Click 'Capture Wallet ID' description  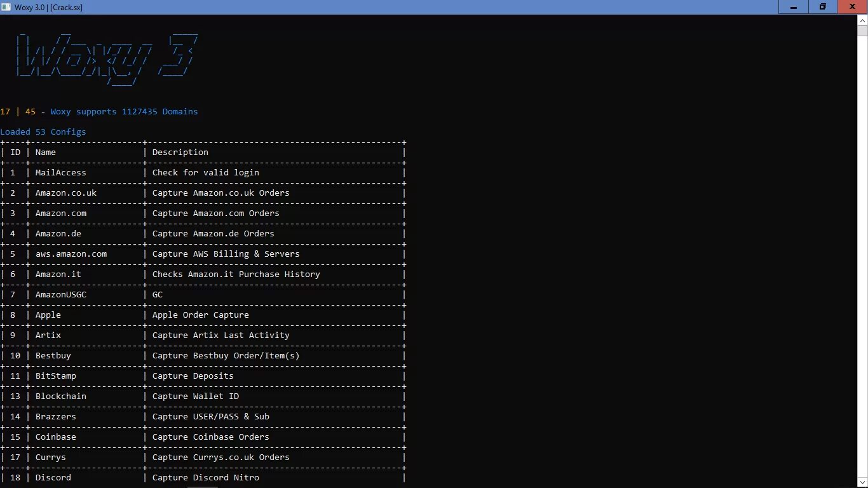(x=196, y=396)
